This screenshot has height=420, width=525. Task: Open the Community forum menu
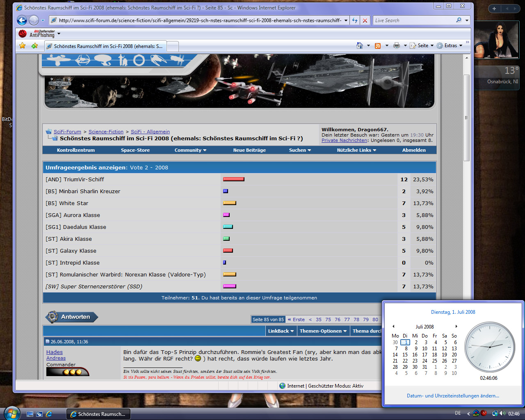pos(190,150)
